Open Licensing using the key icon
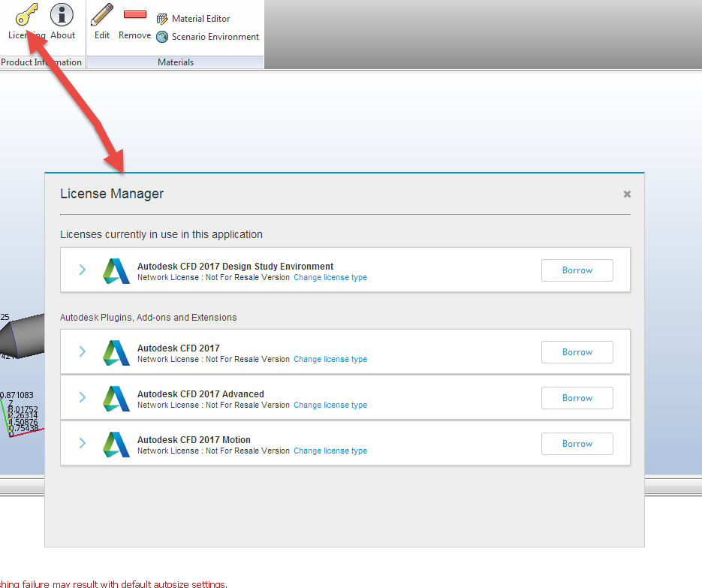Image resolution: width=702 pixels, height=588 pixels. point(25,17)
